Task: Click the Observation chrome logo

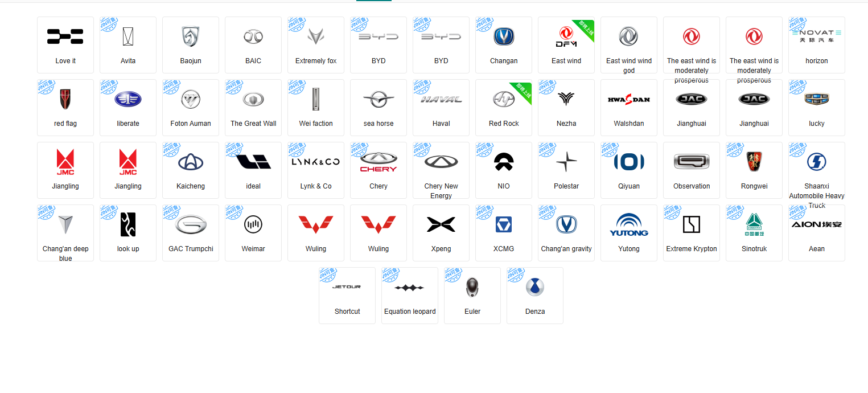Action: click(692, 162)
